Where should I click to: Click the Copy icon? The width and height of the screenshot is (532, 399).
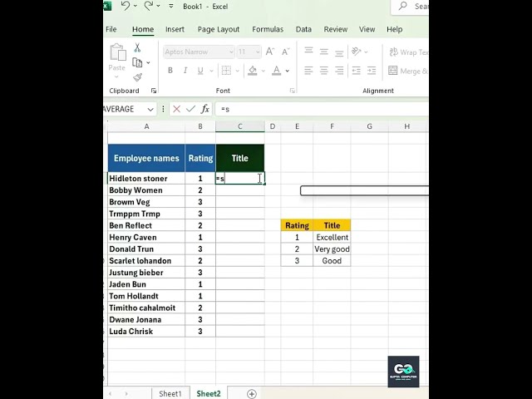pyautogui.click(x=137, y=62)
